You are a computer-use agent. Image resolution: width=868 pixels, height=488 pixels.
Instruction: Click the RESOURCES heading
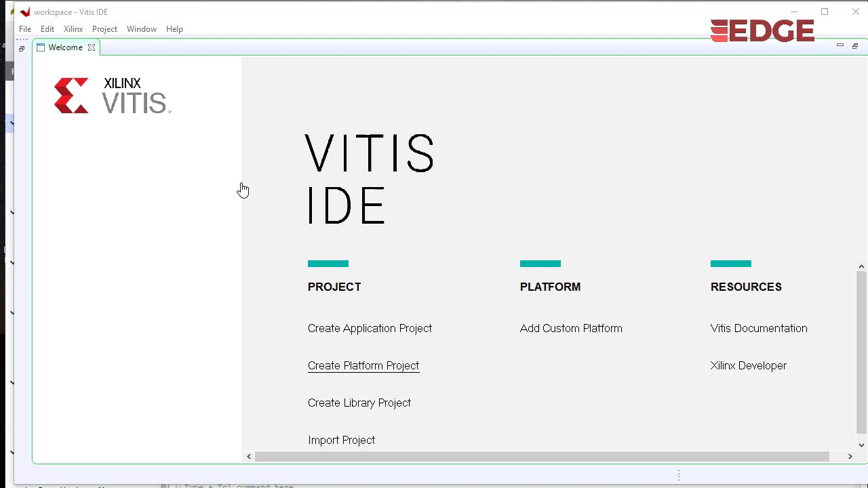[x=746, y=287]
